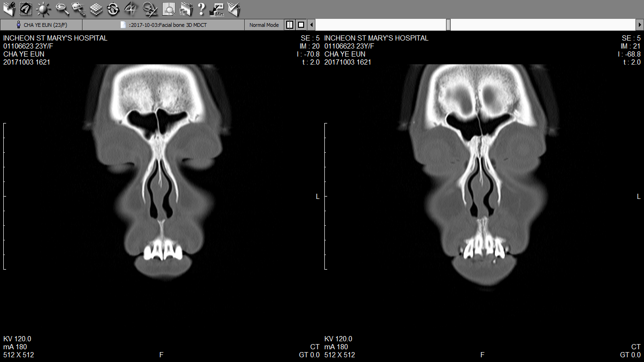The height and width of the screenshot is (362, 644).
Task: Switch to two-pane split layout
Action: click(290, 25)
